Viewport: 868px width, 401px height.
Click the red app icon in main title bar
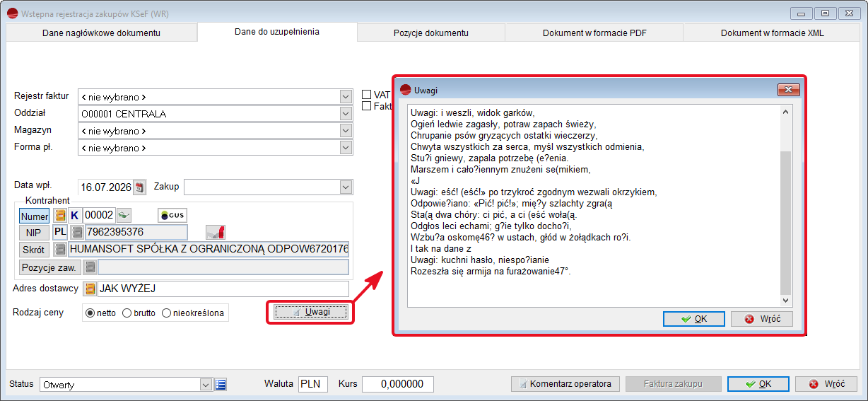[x=12, y=13]
